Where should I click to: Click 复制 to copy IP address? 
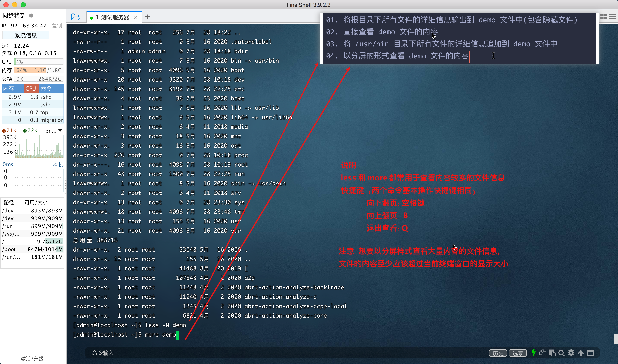tap(57, 26)
